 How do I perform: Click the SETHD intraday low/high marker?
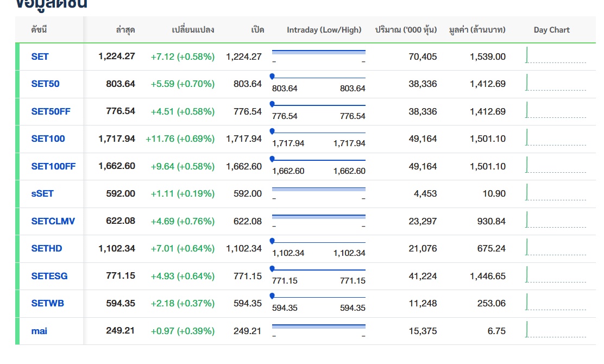pyautogui.click(x=272, y=241)
